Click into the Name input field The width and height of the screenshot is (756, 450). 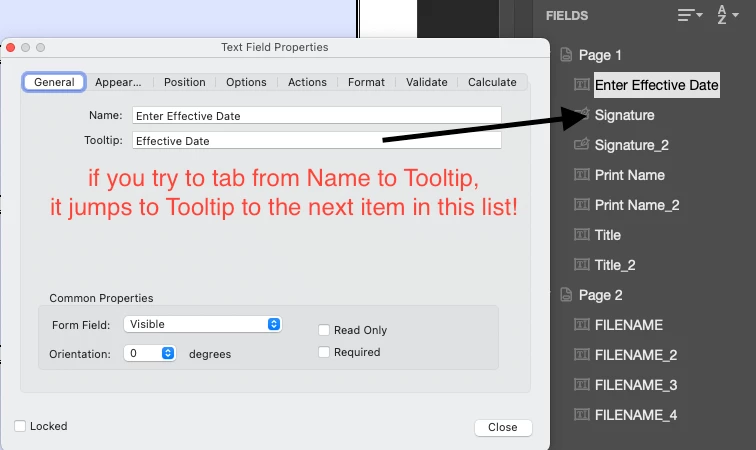point(317,116)
